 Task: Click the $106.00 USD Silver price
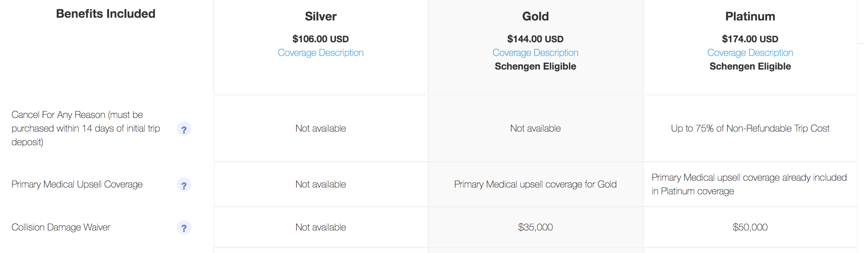[x=321, y=39]
